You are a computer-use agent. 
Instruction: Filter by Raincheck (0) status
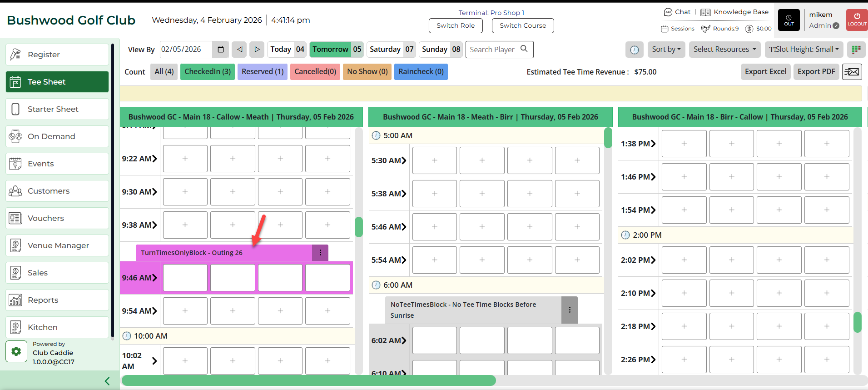421,72
